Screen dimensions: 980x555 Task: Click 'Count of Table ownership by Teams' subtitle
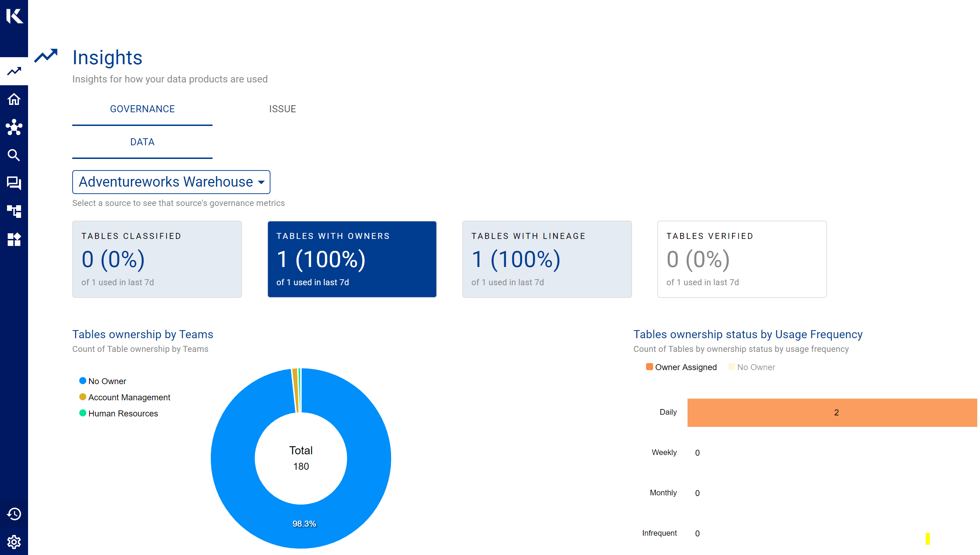(x=140, y=349)
